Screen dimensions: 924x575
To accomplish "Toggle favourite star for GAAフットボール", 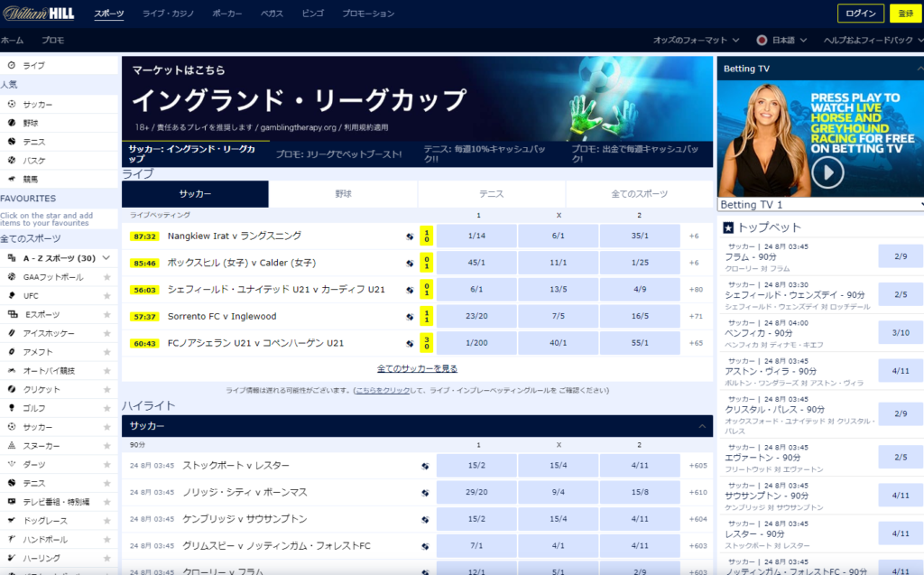I will (106, 276).
